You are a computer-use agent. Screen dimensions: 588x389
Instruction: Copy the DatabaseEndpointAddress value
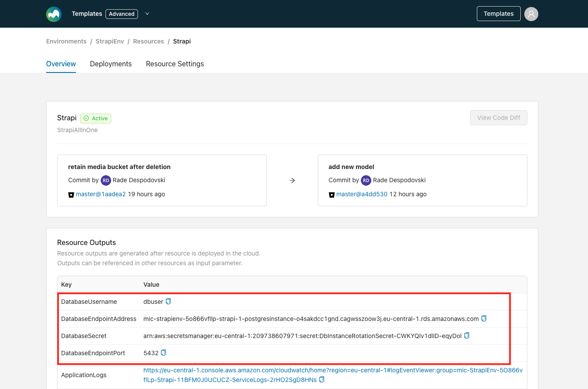(484, 318)
